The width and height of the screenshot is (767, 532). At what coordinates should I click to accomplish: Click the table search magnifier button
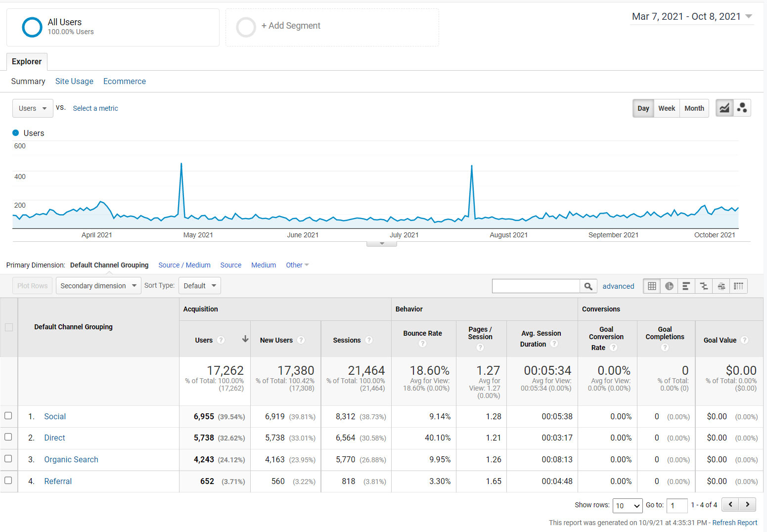(588, 286)
